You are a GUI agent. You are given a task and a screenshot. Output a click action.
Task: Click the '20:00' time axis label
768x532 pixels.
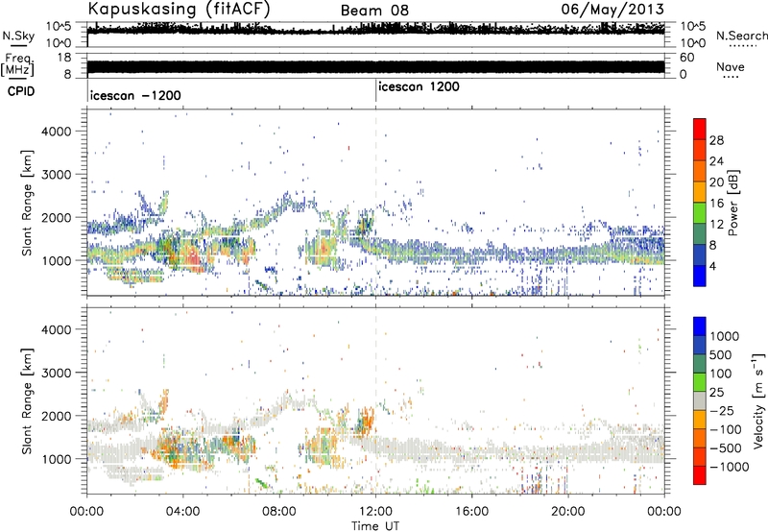click(x=568, y=512)
